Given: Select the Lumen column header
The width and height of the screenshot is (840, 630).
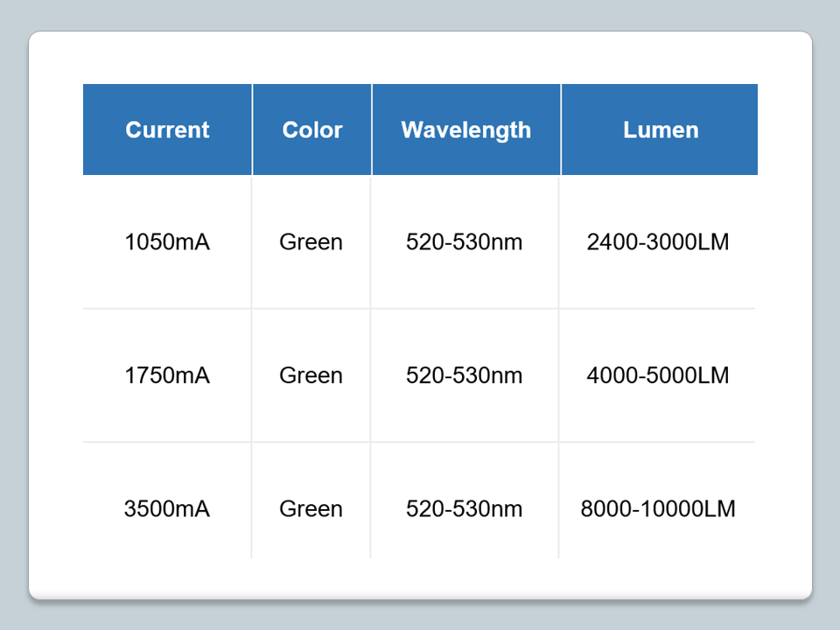Looking at the screenshot, I should click(661, 129).
